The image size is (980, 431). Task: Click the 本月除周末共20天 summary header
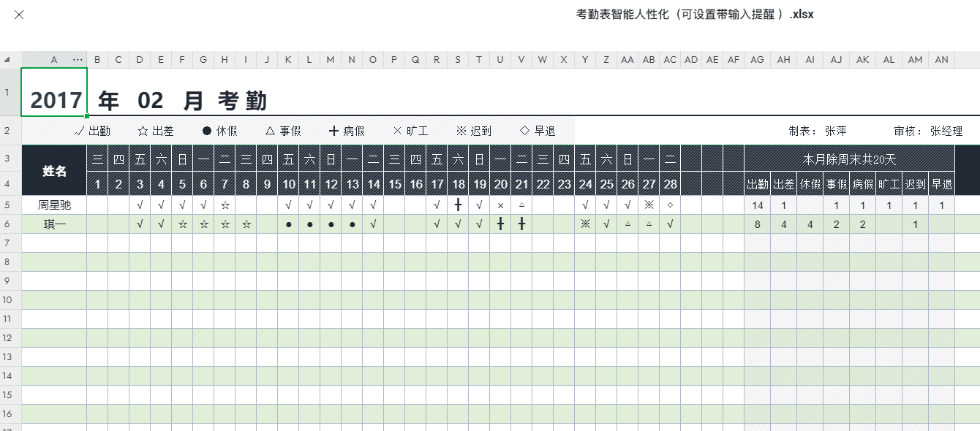tap(849, 159)
